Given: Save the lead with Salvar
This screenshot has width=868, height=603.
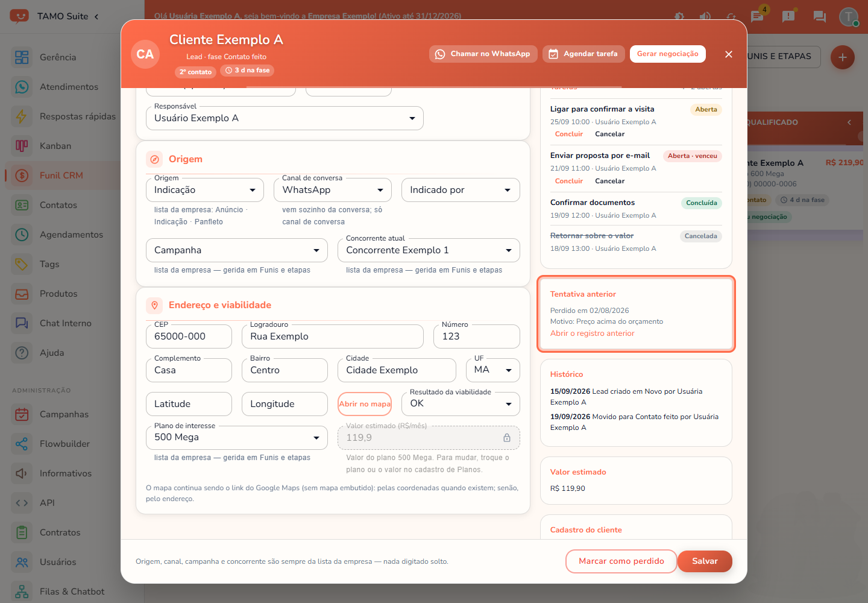Looking at the screenshot, I should [705, 561].
